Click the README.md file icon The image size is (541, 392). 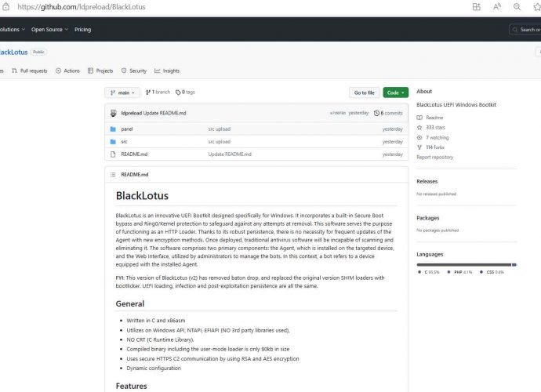[x=113, y=154]
